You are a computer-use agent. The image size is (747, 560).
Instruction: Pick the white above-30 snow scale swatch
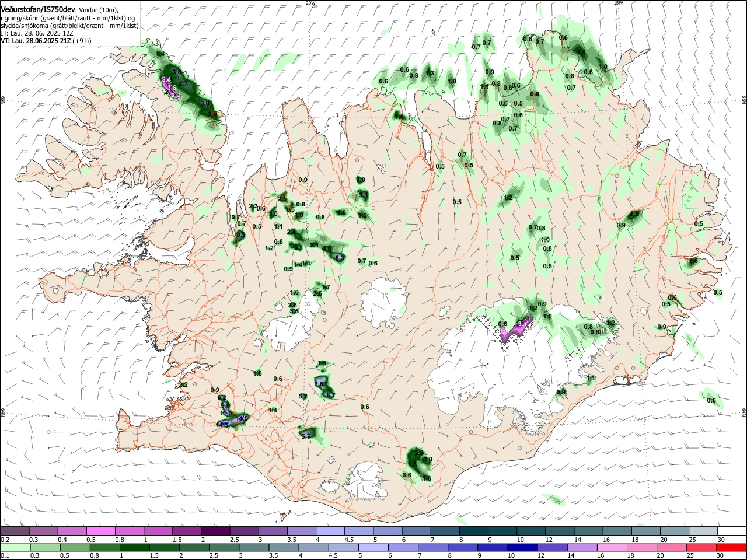coord(732,531)
